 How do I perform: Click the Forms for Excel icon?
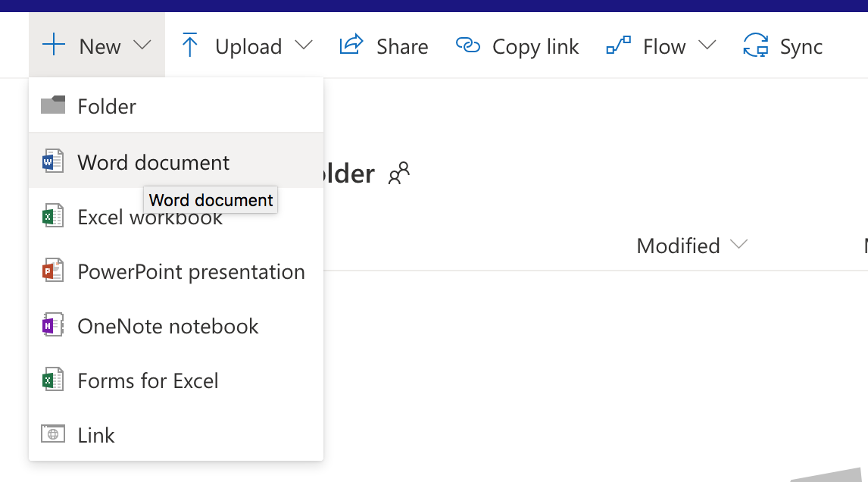point(53,380)
